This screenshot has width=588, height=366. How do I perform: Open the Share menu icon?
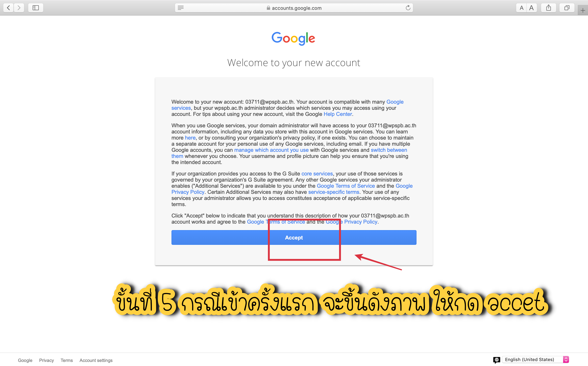click(549, 8)
